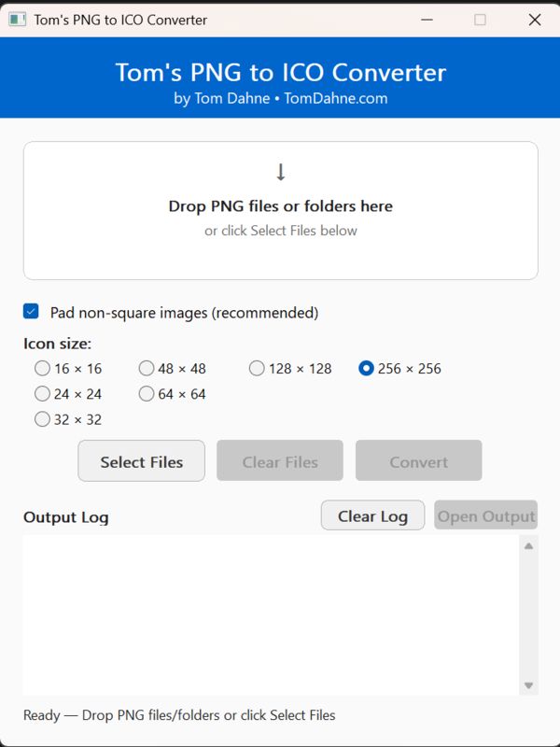Click 'Drop PNG files or folders here' text
Viewport: 560px width, 747px height.
click(281, 206)
